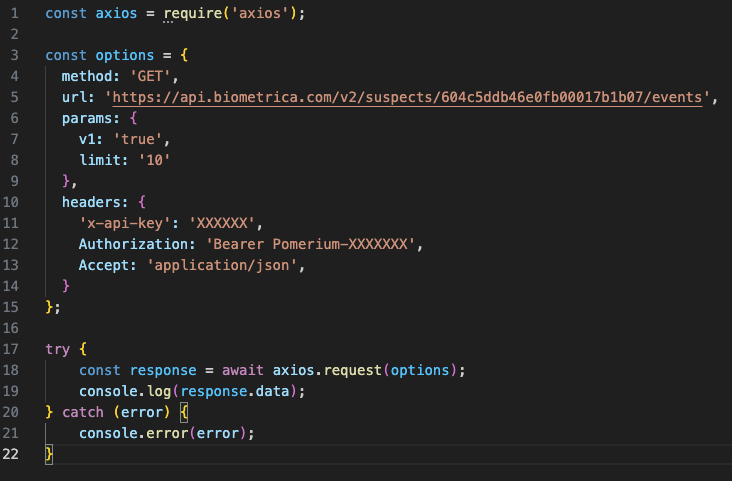
Task: Click axios.request call on line 18
Action: click(x=327, y=370)
